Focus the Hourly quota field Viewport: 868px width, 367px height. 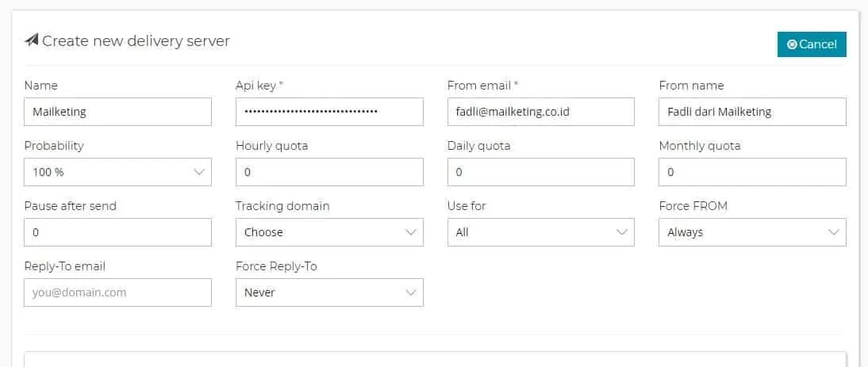(x=329, y=172)
